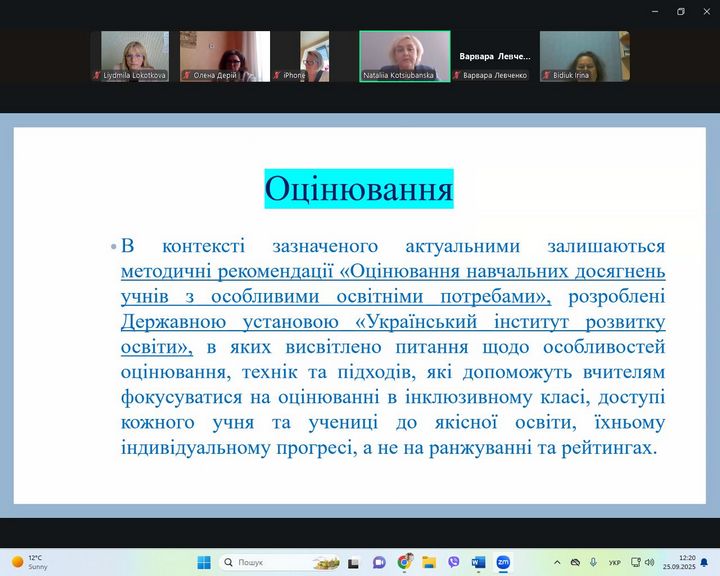The width and height of the screenshot is (720, 576).
Task: Open Task View in the taskbar
Action: click(x=353, y=562)
